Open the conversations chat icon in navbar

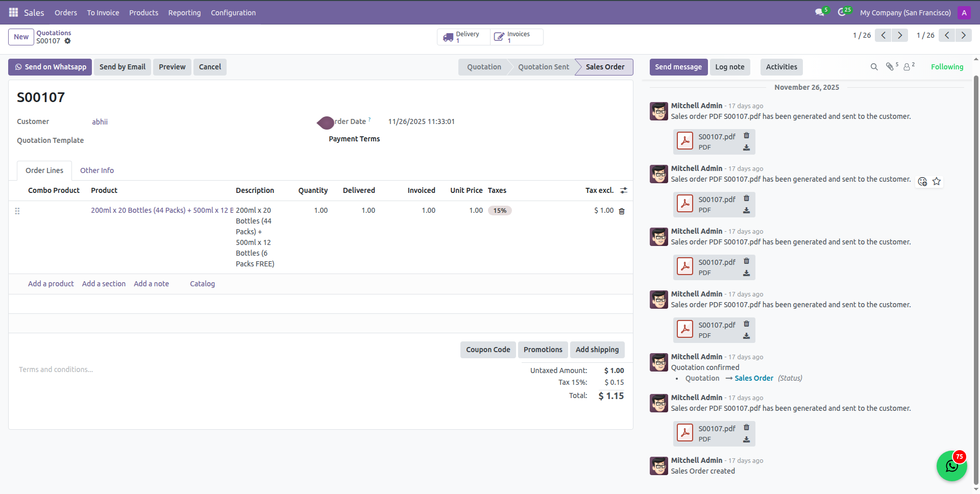coord(820,12)
